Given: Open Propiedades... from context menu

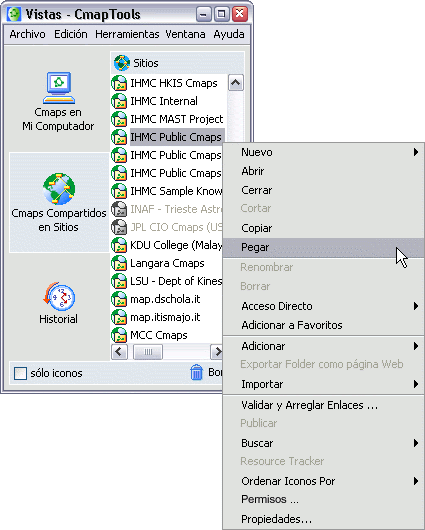Looking at the screenshot, I should click(324, 519).
